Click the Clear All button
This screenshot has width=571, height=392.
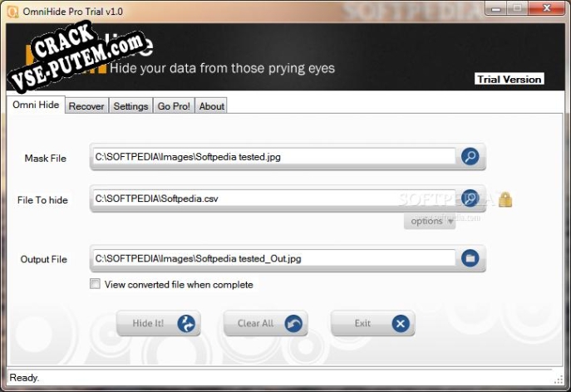pos(265,323)
